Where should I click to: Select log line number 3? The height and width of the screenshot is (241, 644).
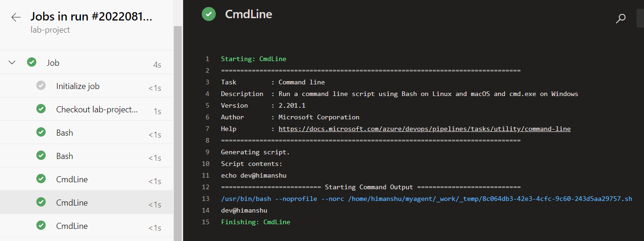pyautogui.click(x=207, y=82)
